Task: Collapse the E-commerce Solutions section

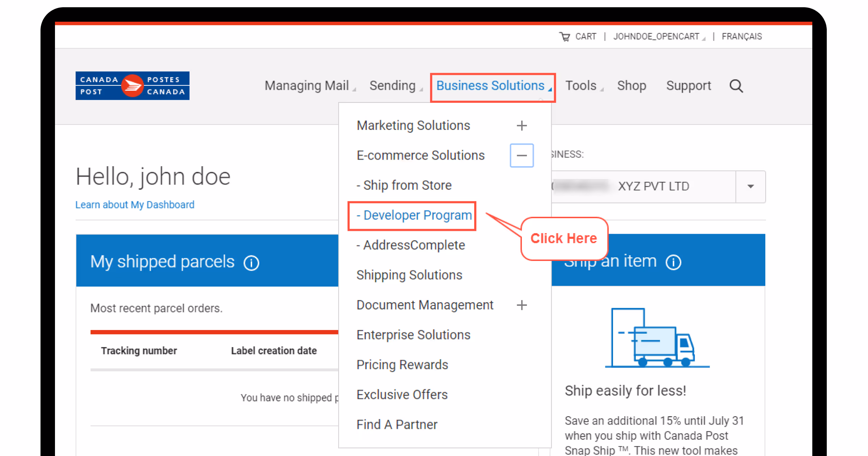Action: (x=522, y=155)
